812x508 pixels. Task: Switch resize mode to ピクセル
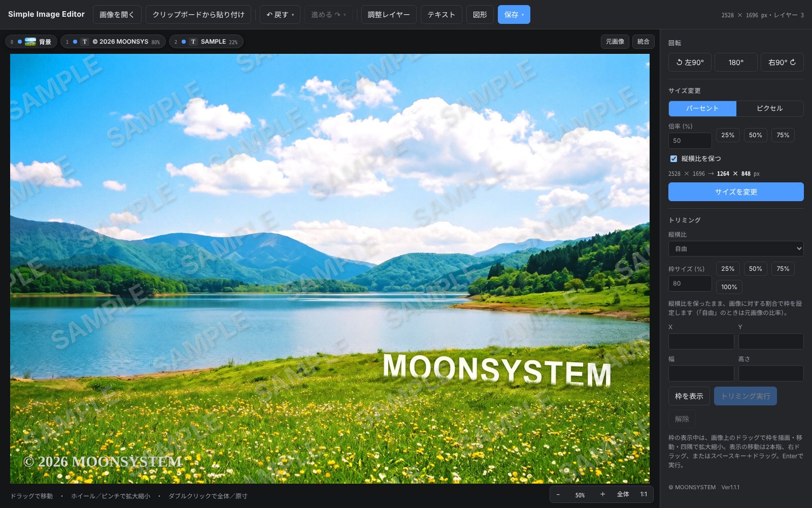point(770,108)
